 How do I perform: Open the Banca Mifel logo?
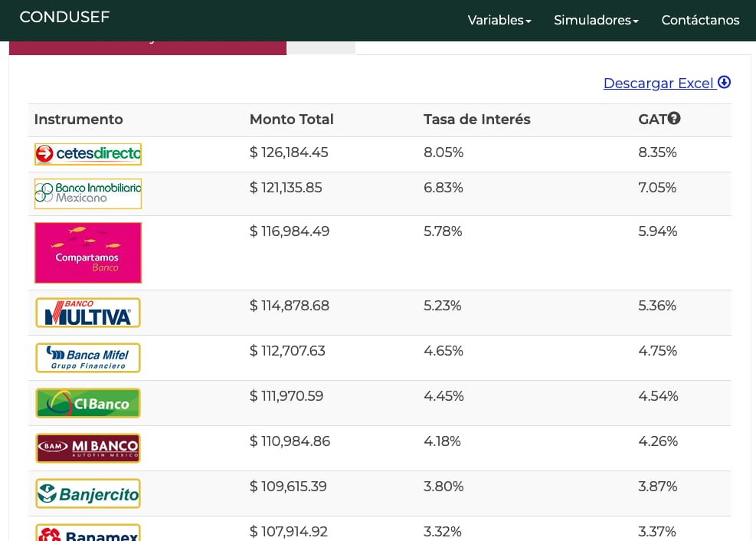click(x=88, y=358)
